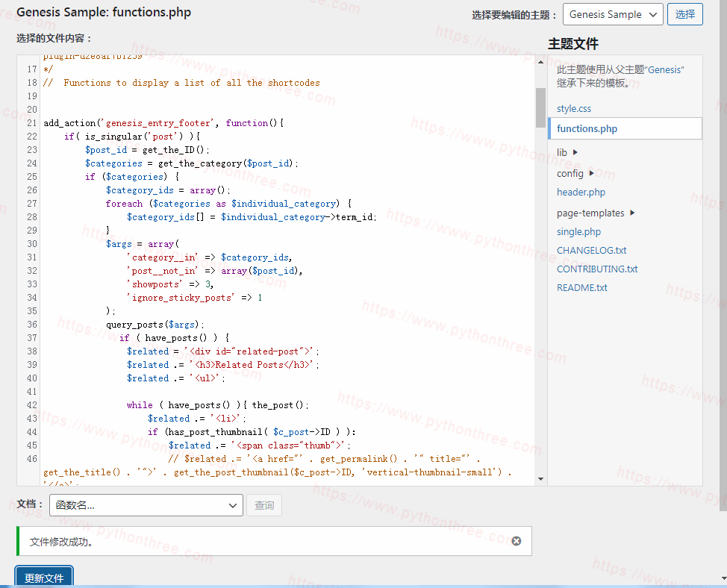Click 'category__in' line 31
This screenshot has width=727, height=588.
point(210,257)
